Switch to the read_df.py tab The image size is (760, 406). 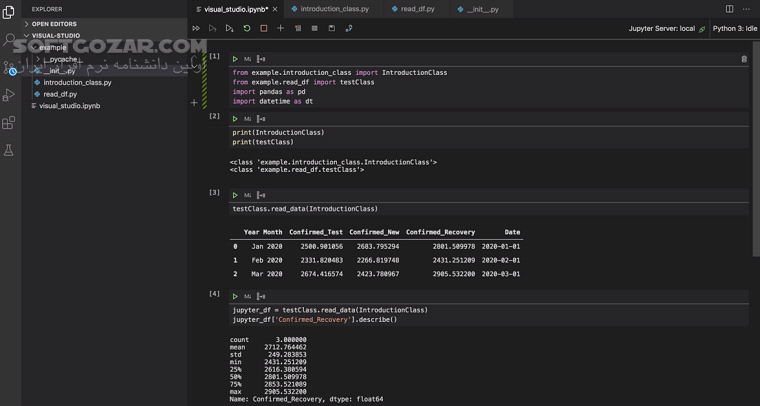click(x=417, y=9)
